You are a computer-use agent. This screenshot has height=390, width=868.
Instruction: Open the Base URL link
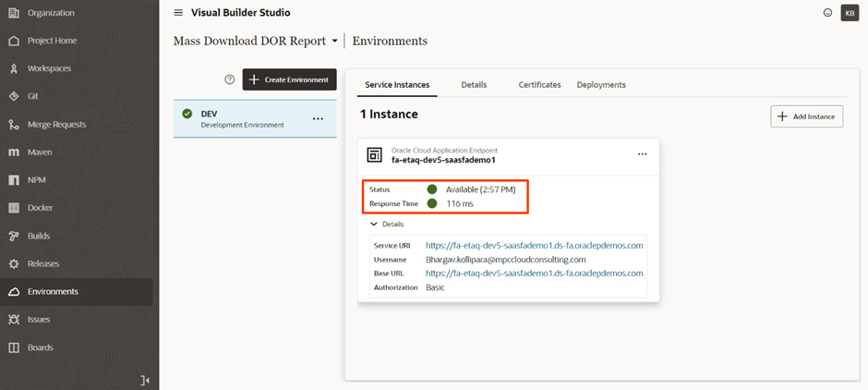pos(535,274)
